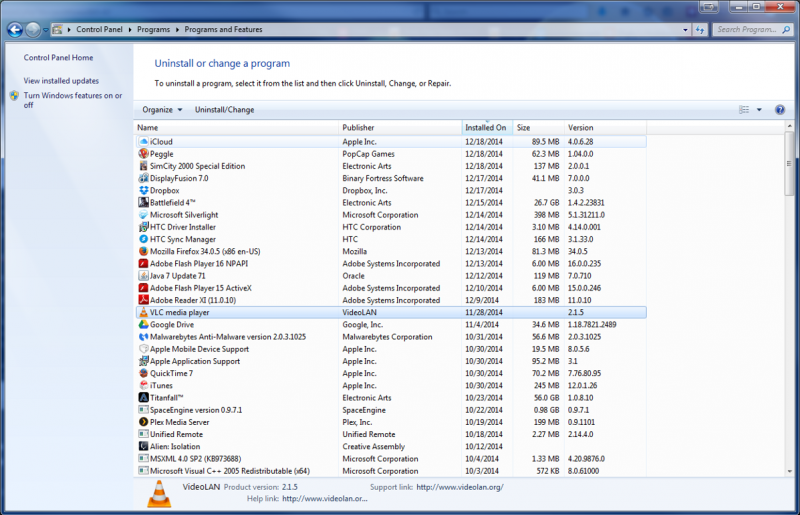The image size is (800, 515).
Task: Open help with the question mark icon
Action: [780, 110]
